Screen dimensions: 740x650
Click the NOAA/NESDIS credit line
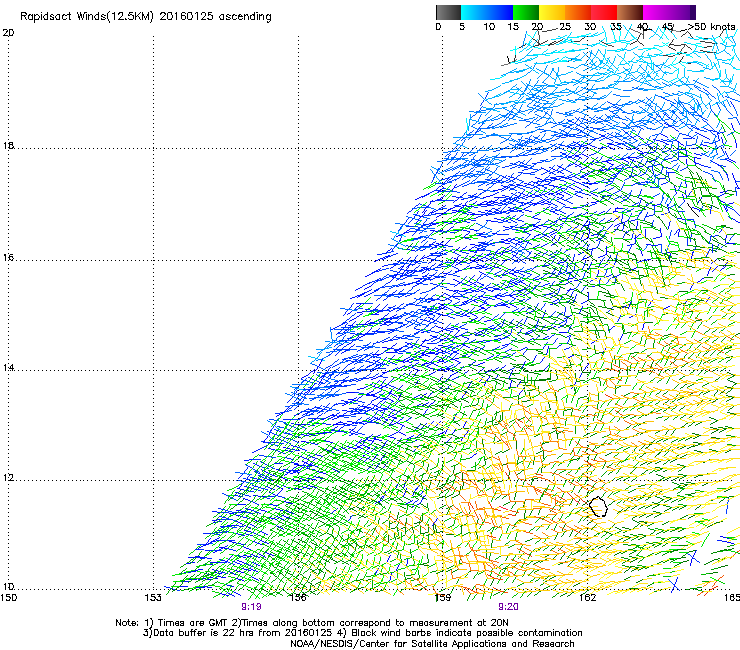432,644
